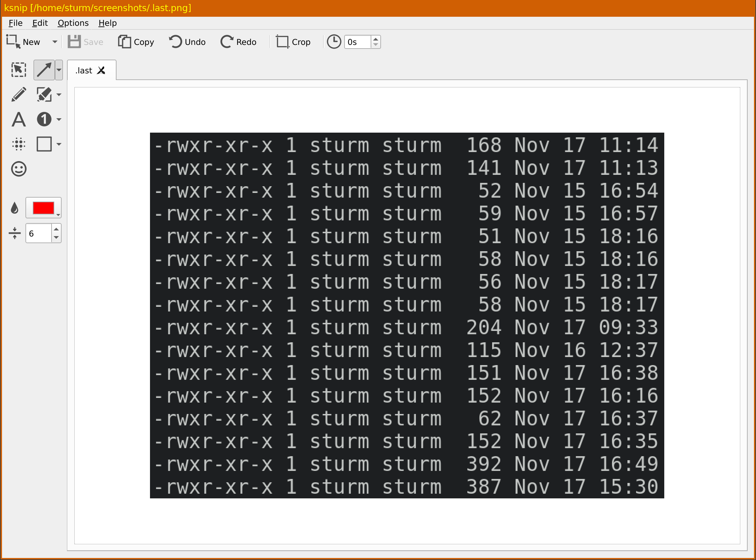The width and height of the screenshot is (756, 560).
Task: Select the numbering tool
Action: (x=44, y=119)
